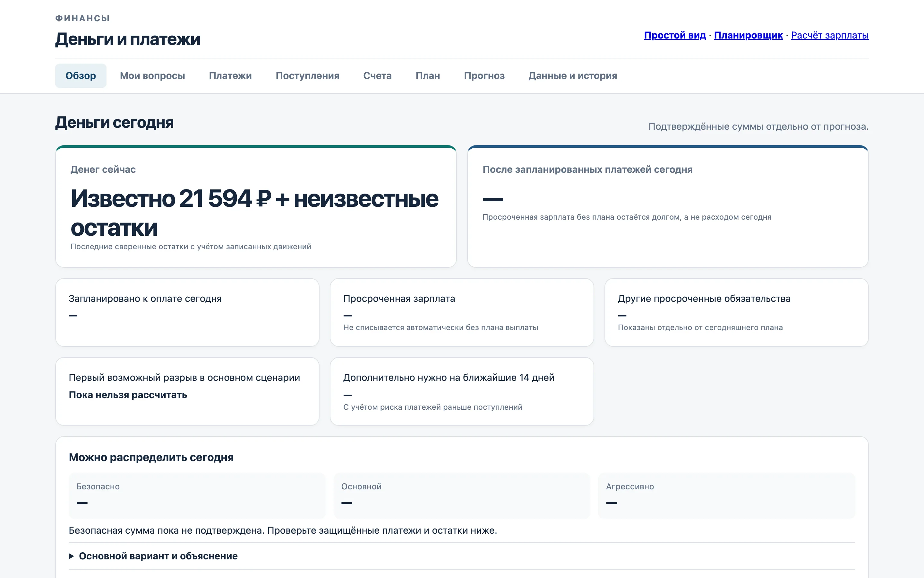Open the Планировщик link

(748, 35)
